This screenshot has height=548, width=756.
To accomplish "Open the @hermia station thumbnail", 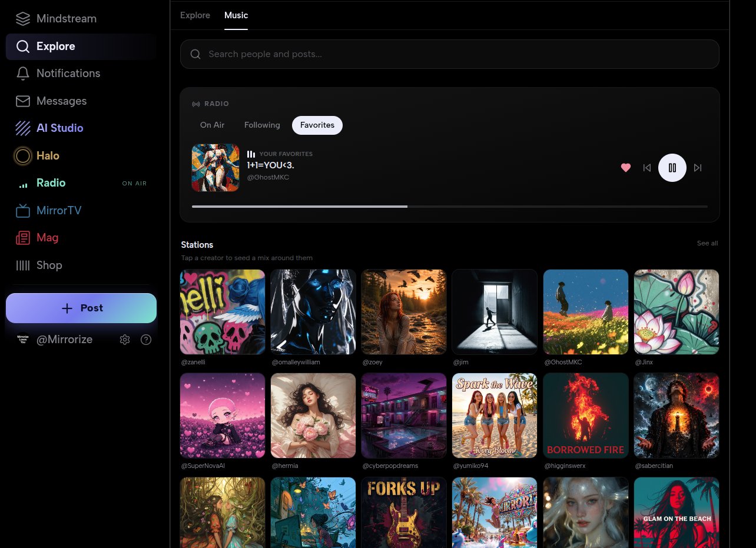I will tap(313, 416).
